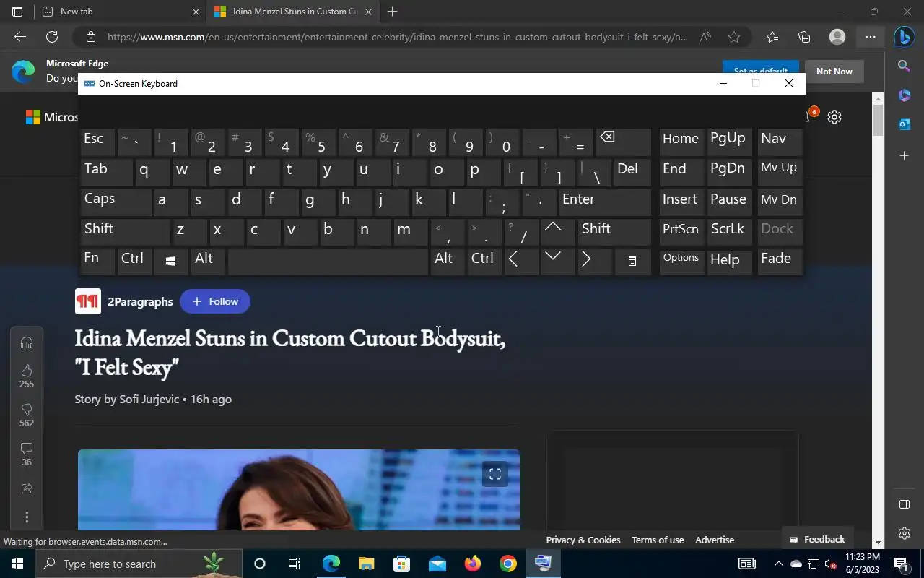Toggle the right Shift key on keyboard
The height and width of the screenshot is (578, 924).
[x=614, y=231]
